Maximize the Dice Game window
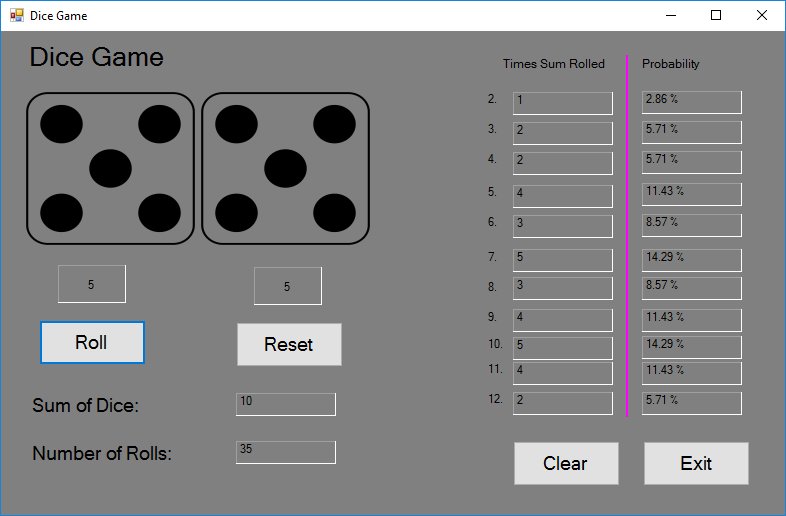 tap(715, 15)
